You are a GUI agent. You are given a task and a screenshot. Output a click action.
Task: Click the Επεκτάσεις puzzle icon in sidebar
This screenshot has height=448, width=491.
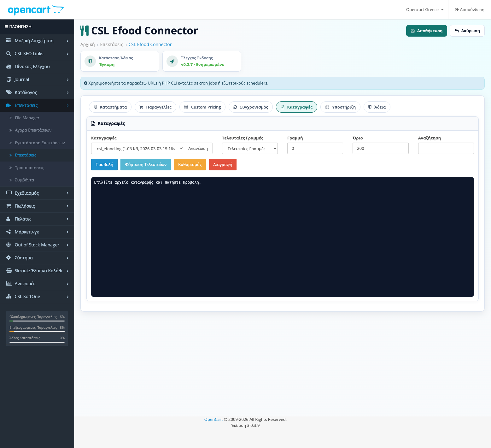(9, 105)
